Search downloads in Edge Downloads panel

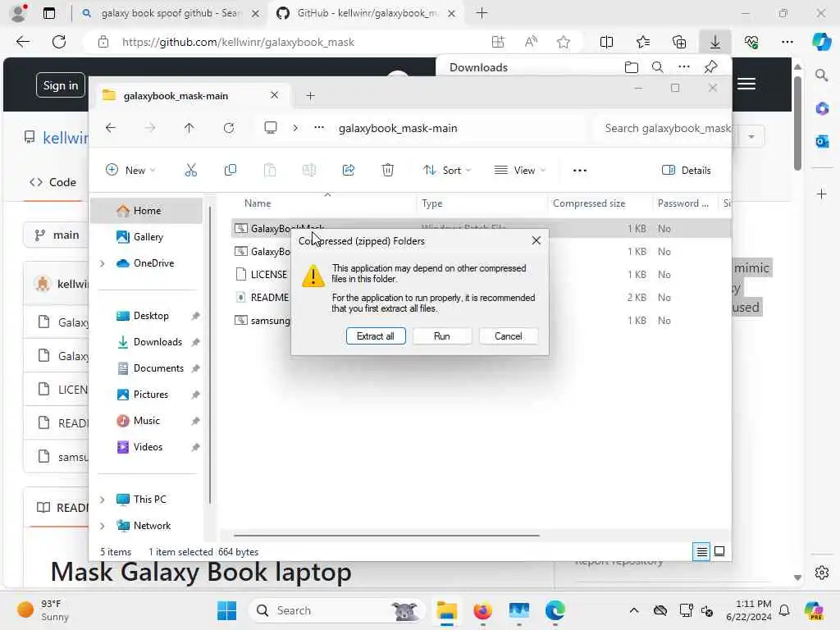tap(657, 67)
